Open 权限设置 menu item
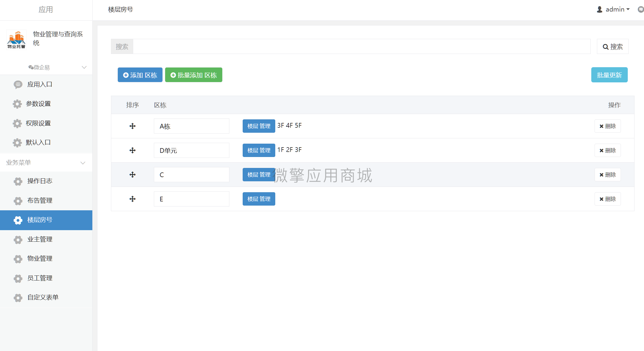 [46, 124]
